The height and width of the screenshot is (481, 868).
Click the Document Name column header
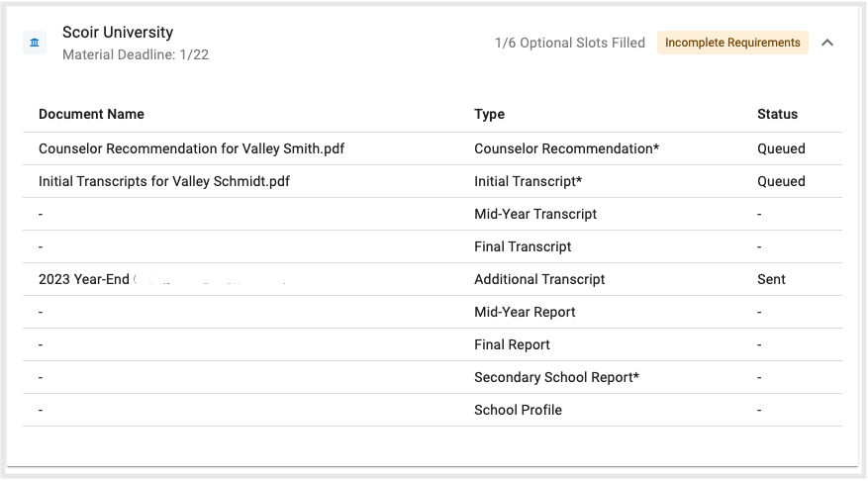coord(91,115)
